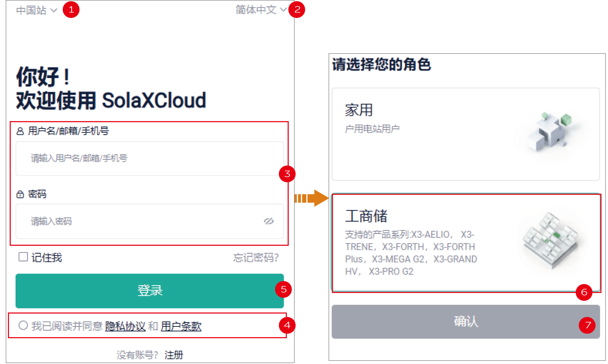Image resolution: width=608 pixels, height=364 pixels.
Task: Select the 工商储 role card
Action: [466, 243]
